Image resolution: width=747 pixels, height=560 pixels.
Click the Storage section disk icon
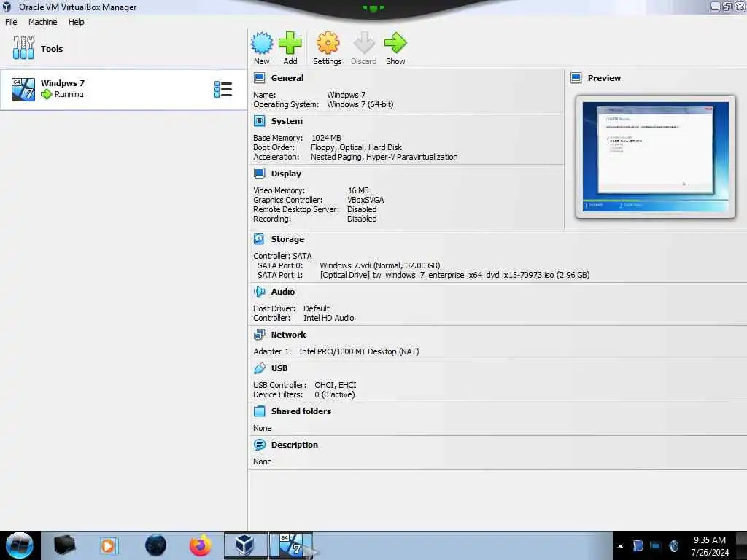259,239
